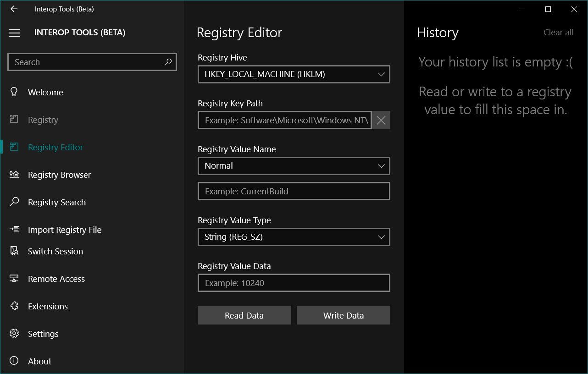Expand the Registry Value Type dropdown
588x374 pixels.
294,237
